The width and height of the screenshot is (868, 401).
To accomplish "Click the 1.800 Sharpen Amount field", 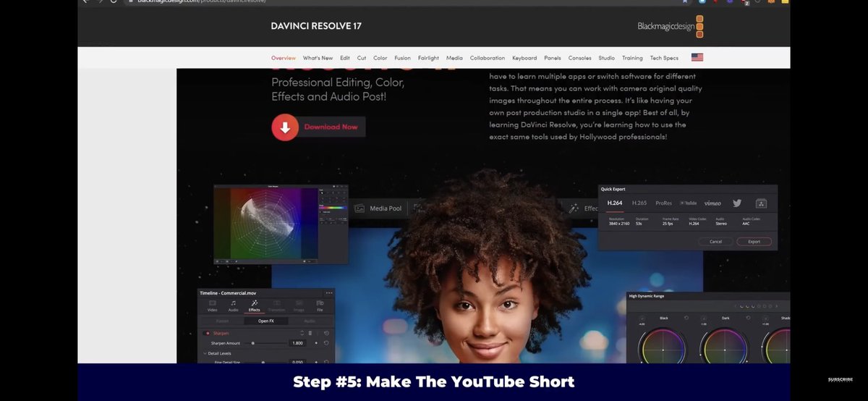I will point(297,343).
